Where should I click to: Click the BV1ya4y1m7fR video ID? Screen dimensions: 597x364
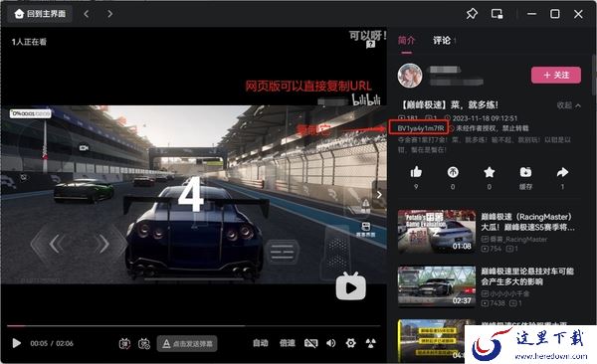(420, 128)
